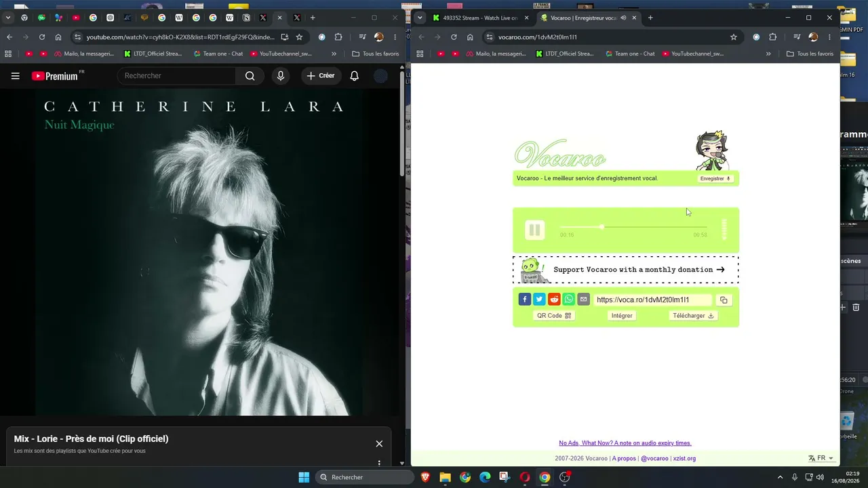Open Tous les favoris in YouTube window
The image size is (868, 488).
pos(376,54)
